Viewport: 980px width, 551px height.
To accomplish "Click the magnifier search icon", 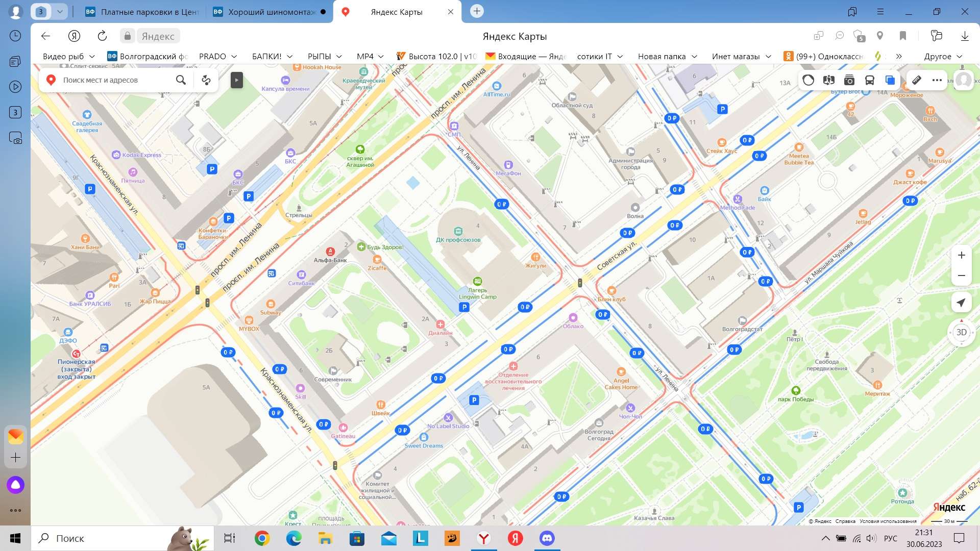I will click(x=181, y=80).
